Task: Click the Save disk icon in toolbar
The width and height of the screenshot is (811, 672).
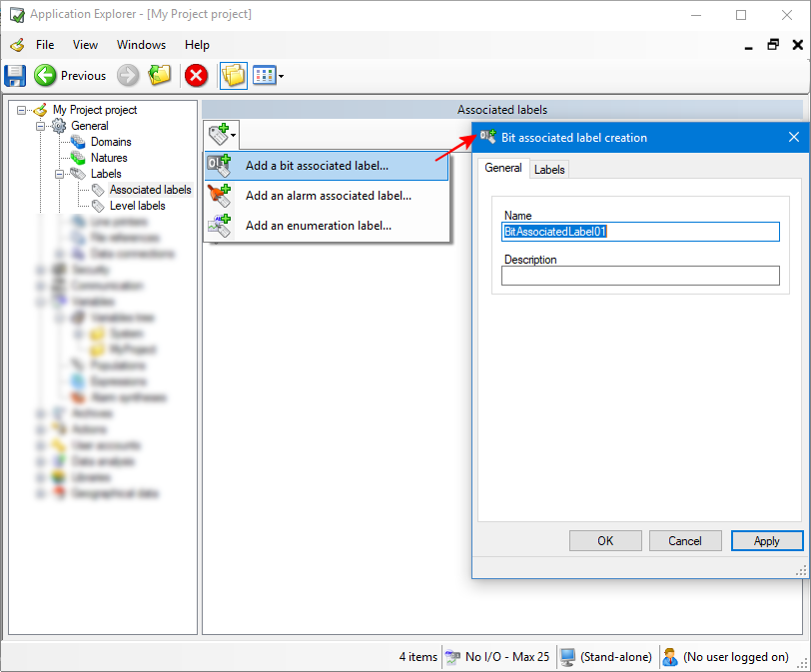Action: click(x=15, y=76)
